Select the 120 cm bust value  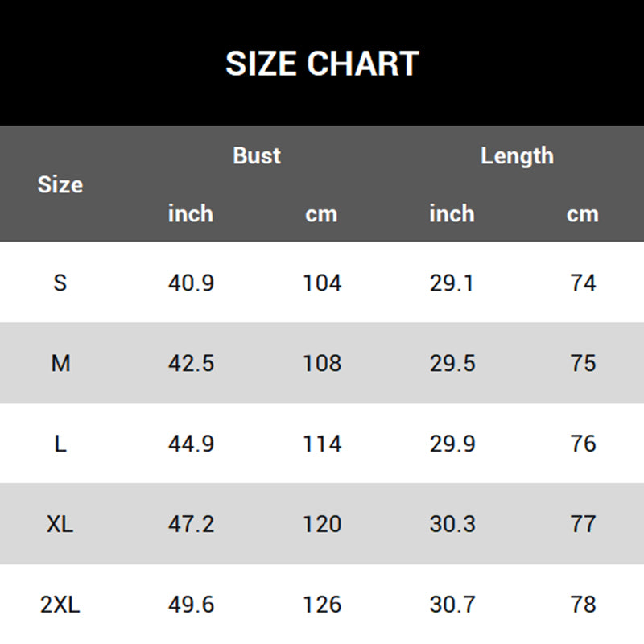point(322,524)
